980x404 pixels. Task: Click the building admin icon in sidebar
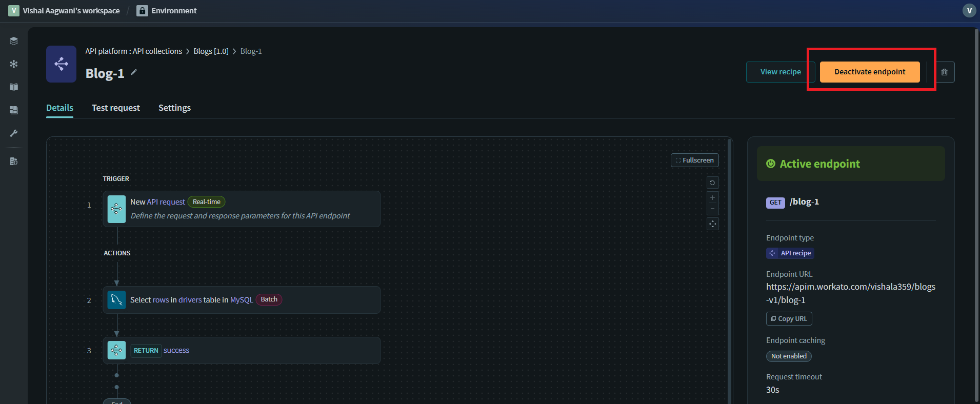tap(14, 161)
